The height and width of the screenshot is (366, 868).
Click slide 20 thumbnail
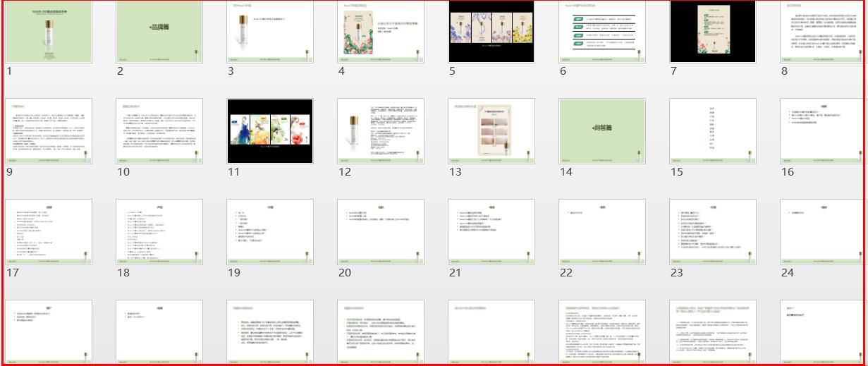381,232
